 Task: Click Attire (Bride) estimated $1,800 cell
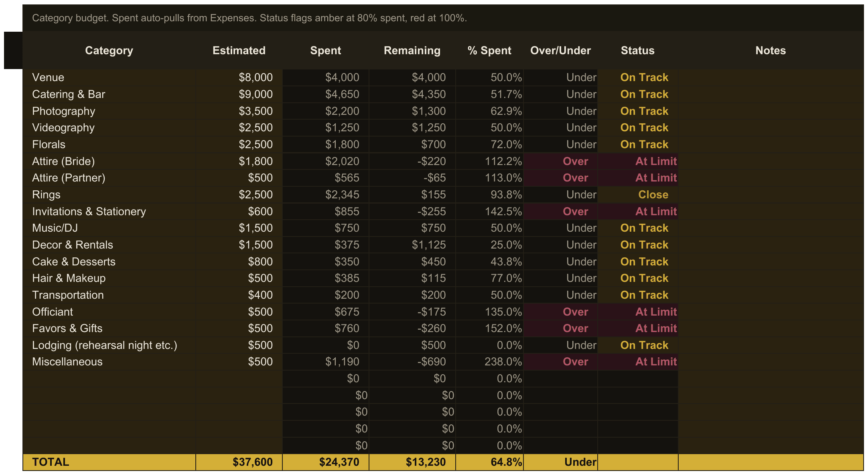[239, 161]
